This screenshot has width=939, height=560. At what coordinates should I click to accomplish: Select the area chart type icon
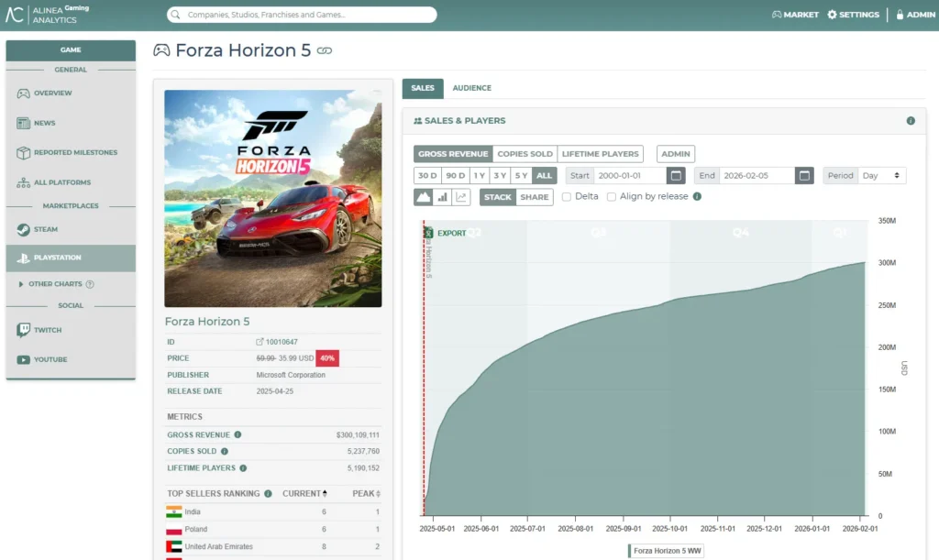tap(424, 197)
